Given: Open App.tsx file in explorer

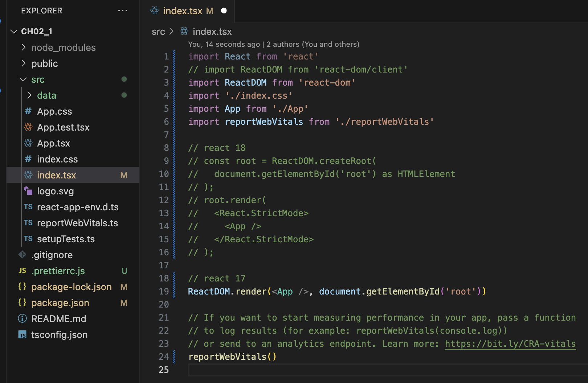Looking at the screenshot, I should click(53, 143).
